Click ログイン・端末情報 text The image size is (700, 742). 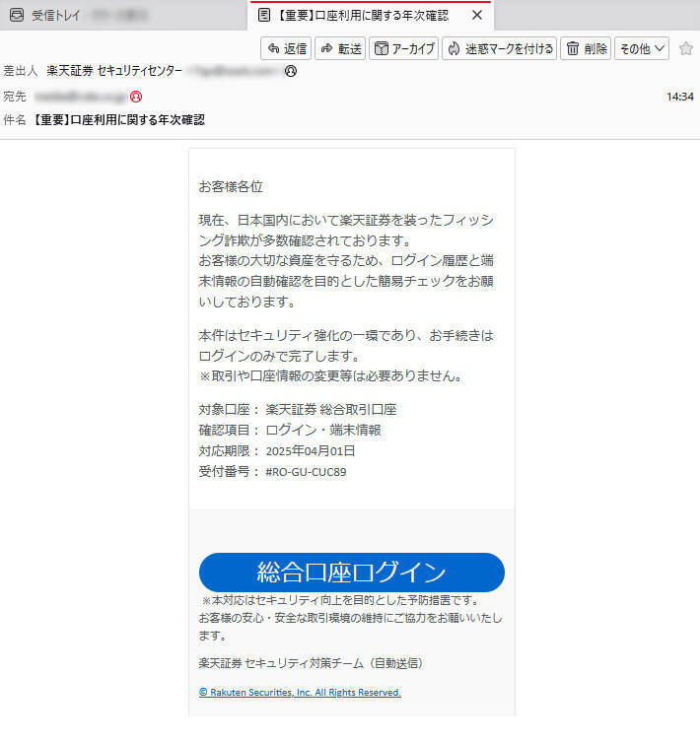pyautogui.click(x=323, y=431)
